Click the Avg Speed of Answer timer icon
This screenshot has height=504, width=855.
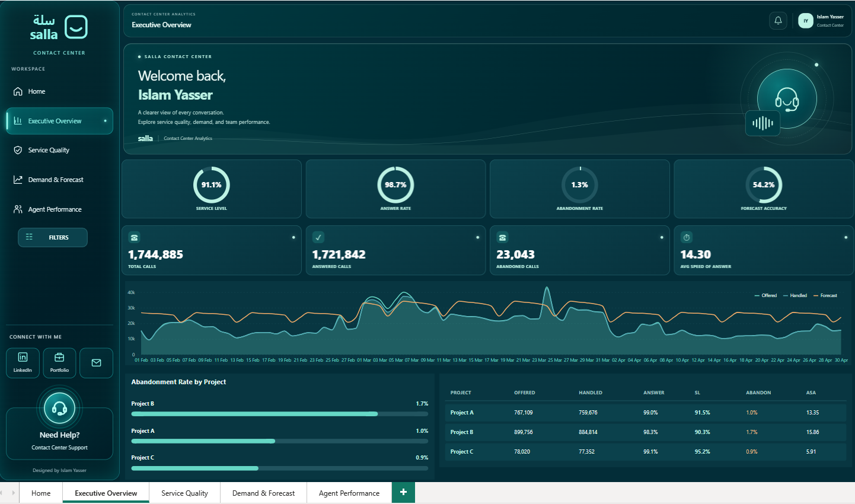(687, 238)
